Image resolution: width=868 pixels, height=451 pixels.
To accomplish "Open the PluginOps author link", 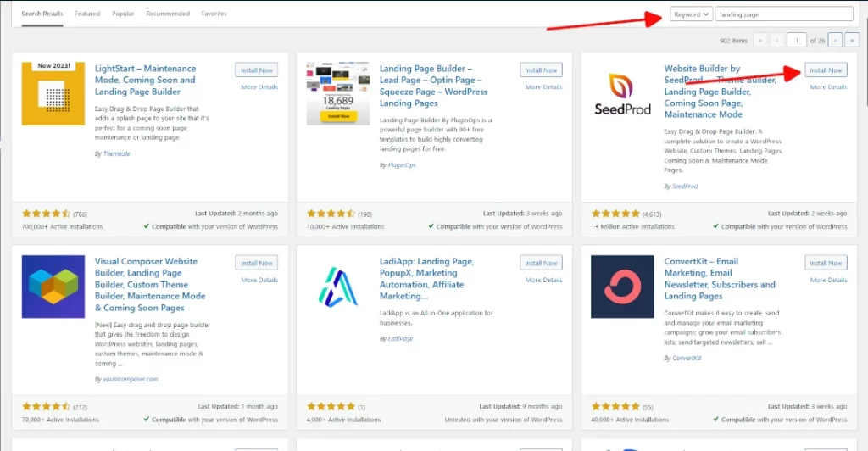I will click(x=401, y=165).
